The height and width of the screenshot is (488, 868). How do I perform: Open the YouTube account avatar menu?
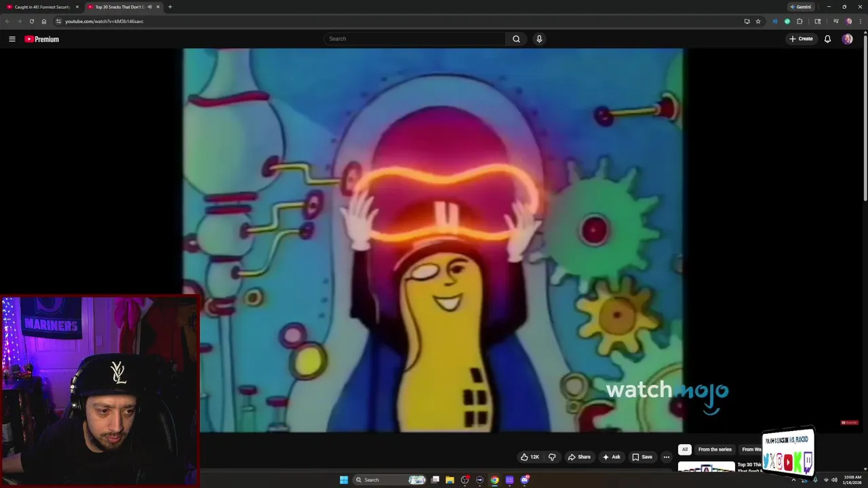pyautogui.click(x=847, y=39)
